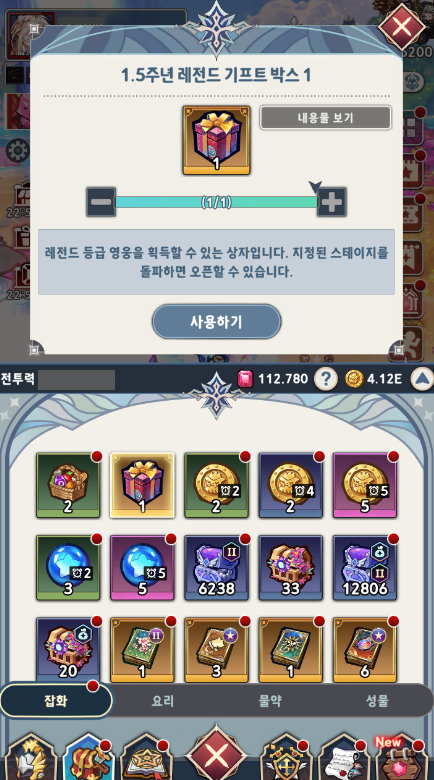Select the gold coin item on pink background
Image resolution: width=434 pixels, height=780 pixels.
(365, 485)
